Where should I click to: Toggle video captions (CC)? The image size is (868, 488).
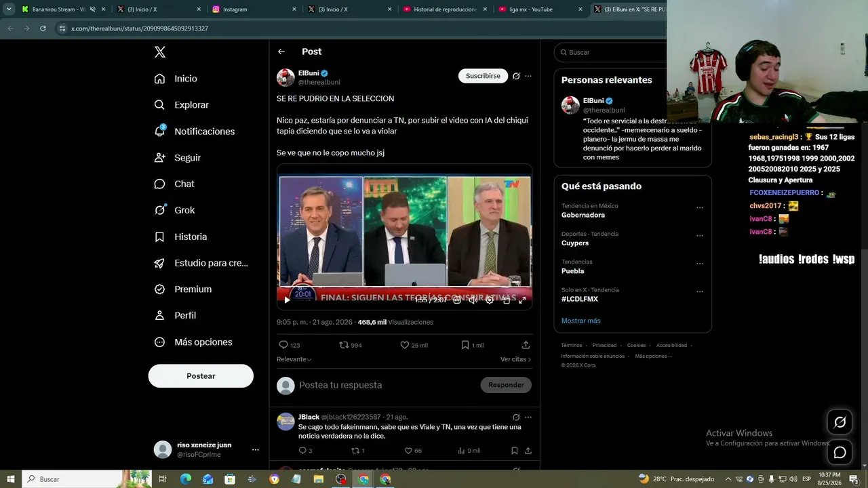pos(457,300)
